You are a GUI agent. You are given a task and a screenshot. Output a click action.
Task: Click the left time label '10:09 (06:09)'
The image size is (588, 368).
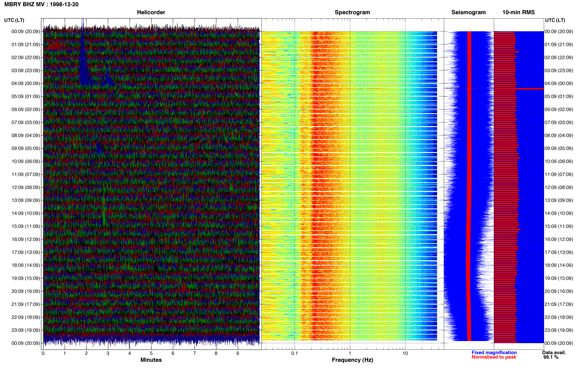pyautogui.click(x=26, y=161)
